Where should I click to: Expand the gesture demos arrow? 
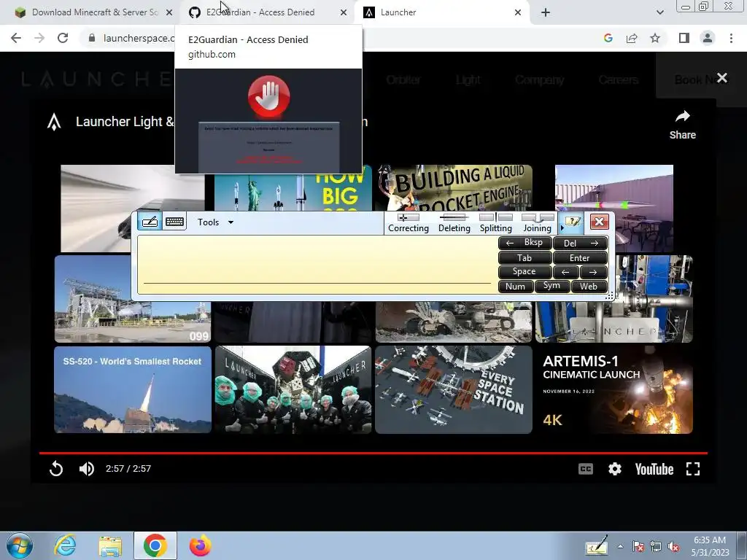click(562, 228)
